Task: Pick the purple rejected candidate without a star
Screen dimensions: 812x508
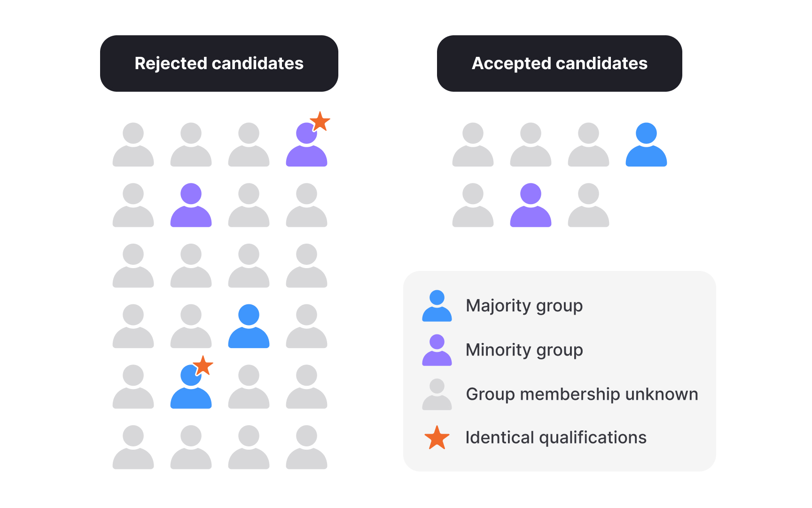Action: click(191, 205)
